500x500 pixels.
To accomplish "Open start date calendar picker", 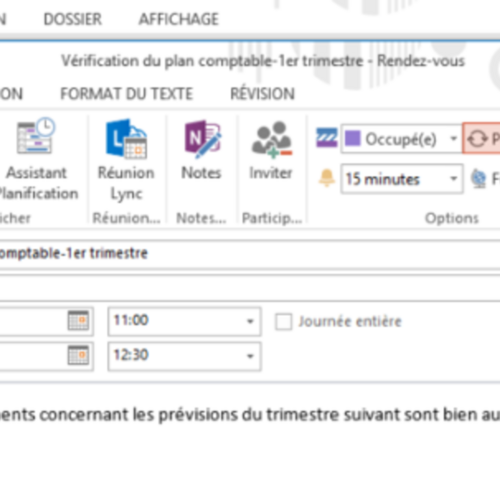I will [78, 321].
